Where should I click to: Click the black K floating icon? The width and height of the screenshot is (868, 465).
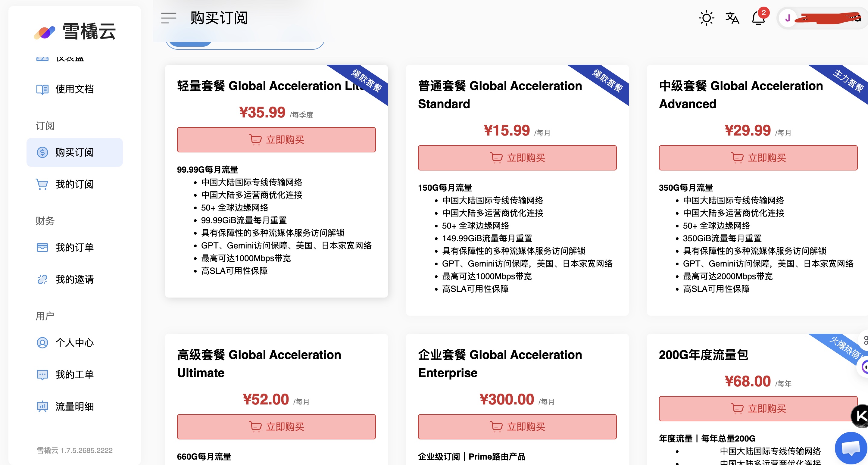pyautogui.click(x=860, y=416)
